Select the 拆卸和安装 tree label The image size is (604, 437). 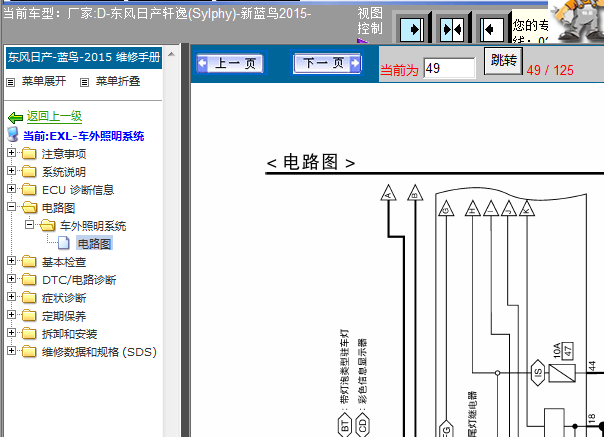click(x=69, y=334)
